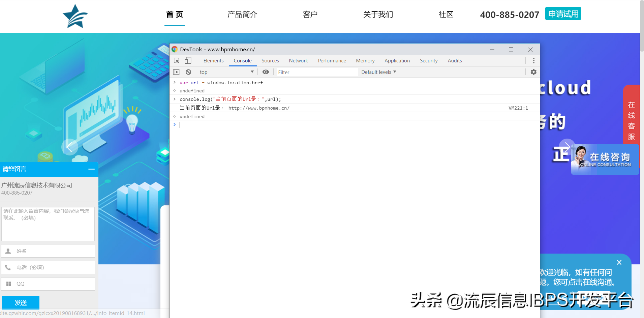Open the DevTools three-dot customize menu
The height and width of the screenshot is (318, 644).
(x=533, y=61)
